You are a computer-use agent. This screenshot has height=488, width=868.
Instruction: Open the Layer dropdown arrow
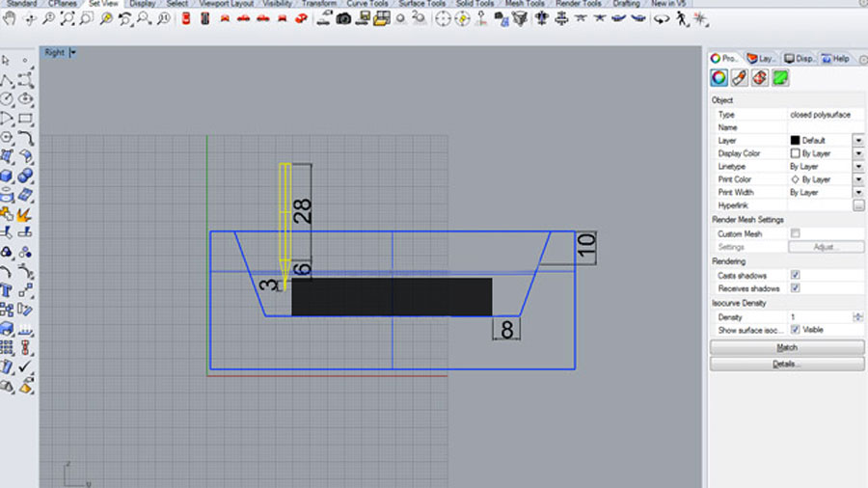tap(858, 141)
